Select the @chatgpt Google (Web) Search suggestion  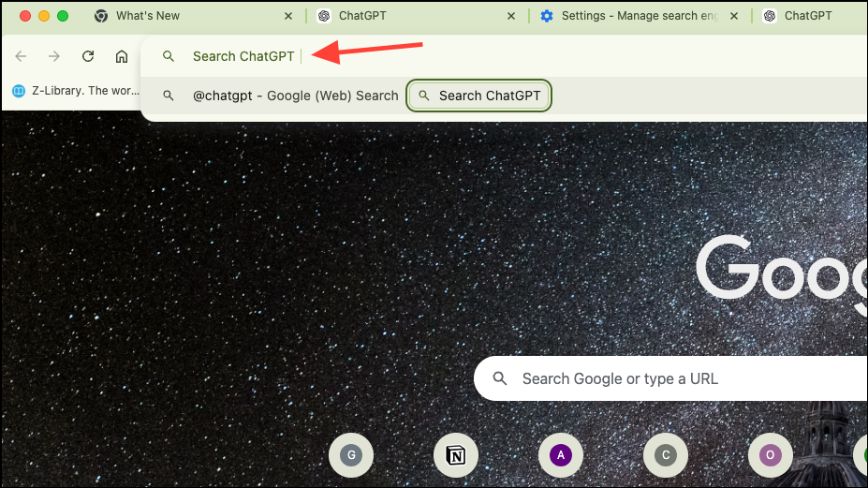296,96
